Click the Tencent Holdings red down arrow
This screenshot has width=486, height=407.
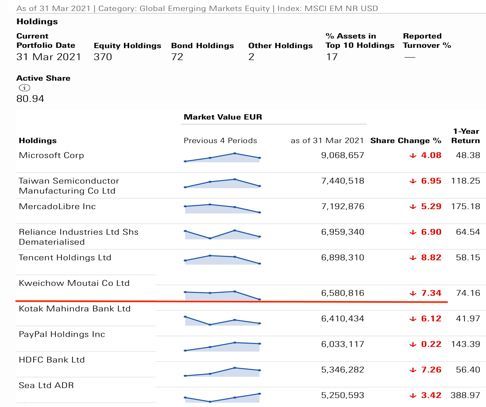tap(413, 258)
